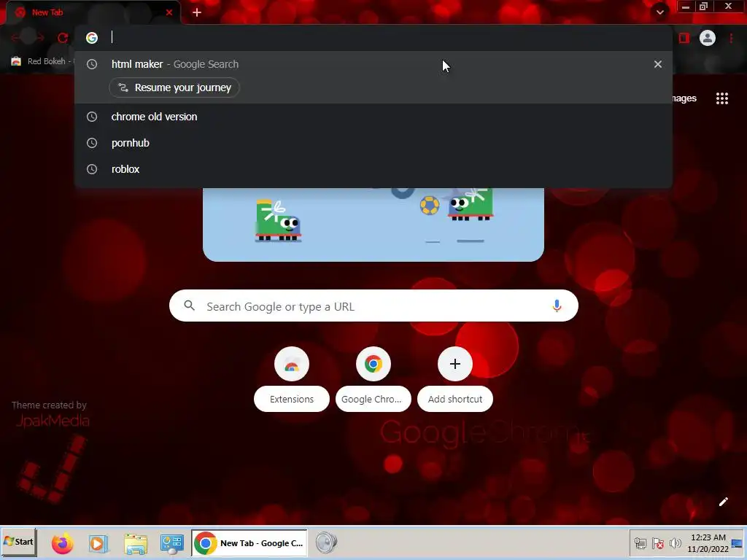This screenshot has height=560, width=747.
Task: Remove the html maker suggestion
Action: (x=657, y=64)
